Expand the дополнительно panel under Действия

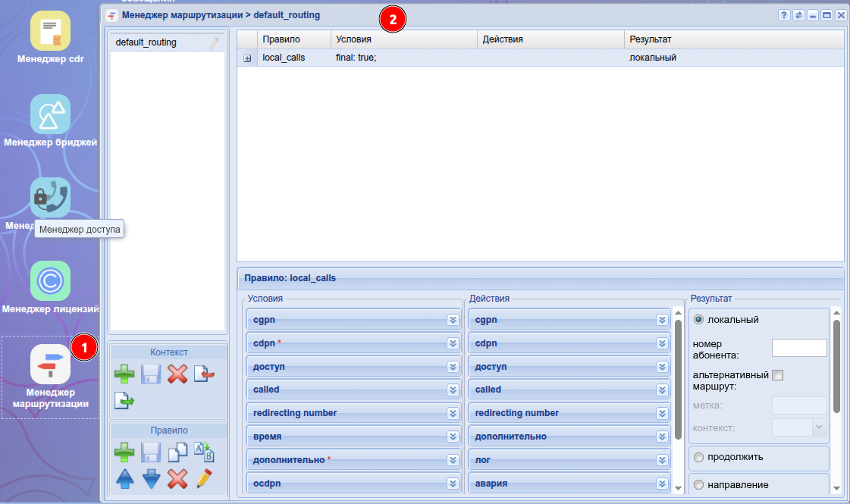pyautogui.click(x=662, y=437)
